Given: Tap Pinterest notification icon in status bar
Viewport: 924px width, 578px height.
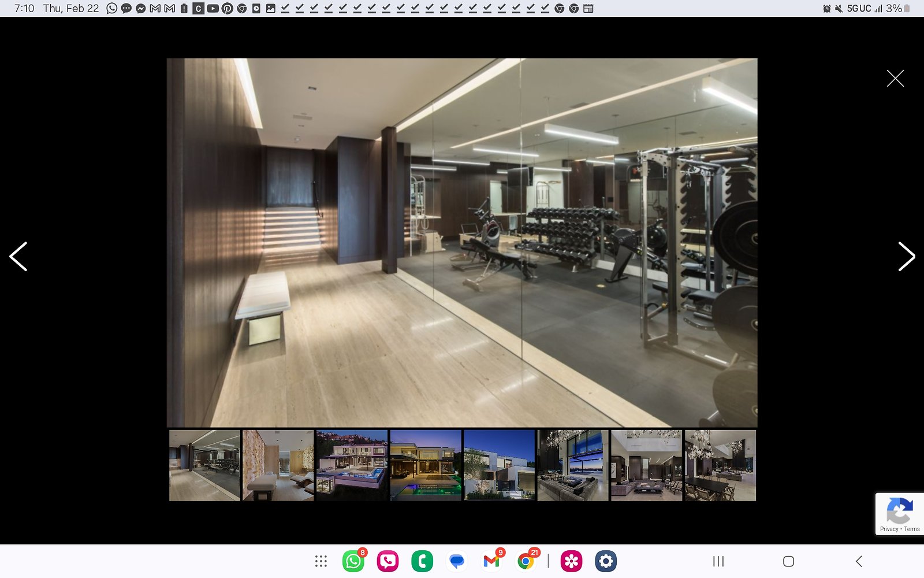Looking at the screenshot, I should click(228, 8).
